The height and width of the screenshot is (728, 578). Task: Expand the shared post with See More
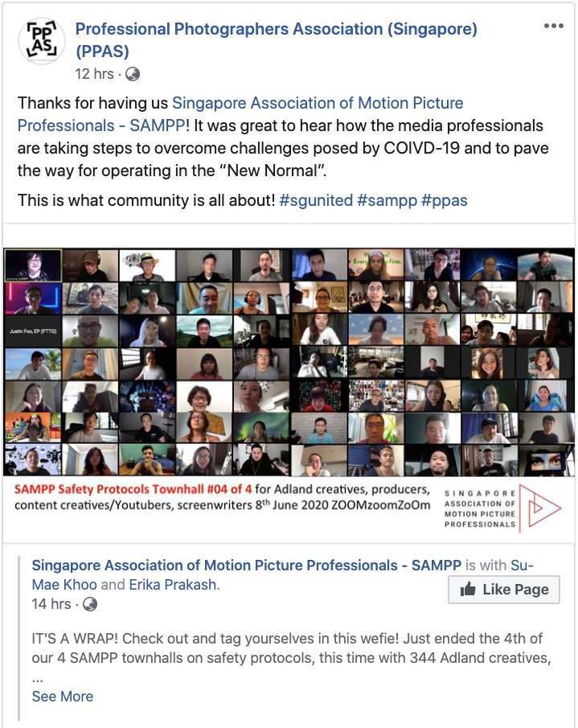click(x=62, y=697)
